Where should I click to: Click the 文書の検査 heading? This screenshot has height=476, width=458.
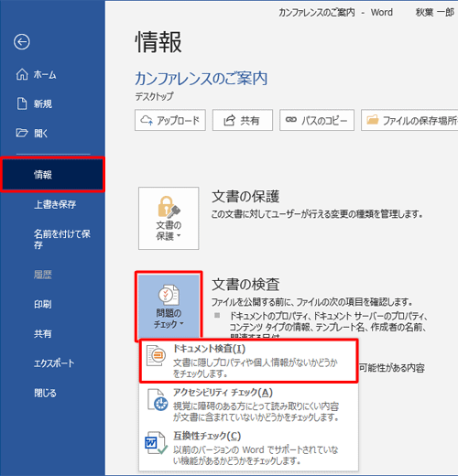click(245, 285)
